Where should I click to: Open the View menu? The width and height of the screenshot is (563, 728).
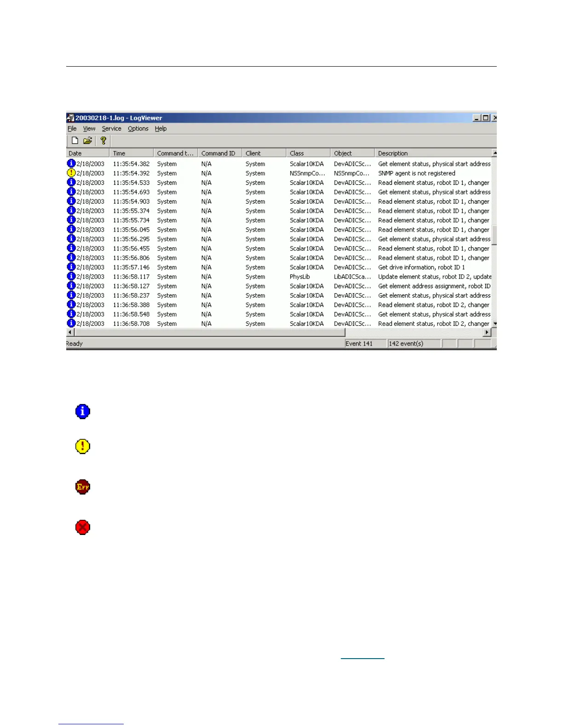coord(89,129)
